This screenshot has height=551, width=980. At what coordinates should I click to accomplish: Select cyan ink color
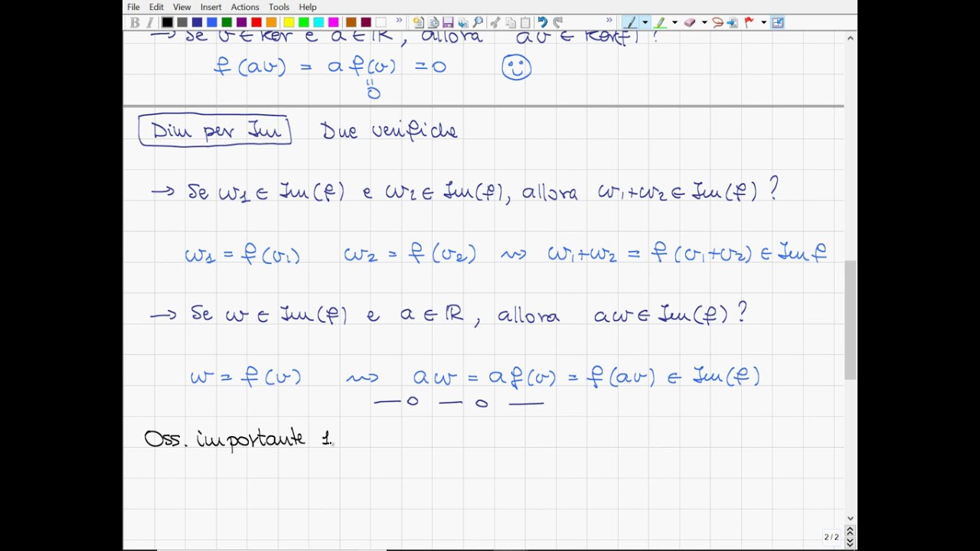(x=318, y=22)
